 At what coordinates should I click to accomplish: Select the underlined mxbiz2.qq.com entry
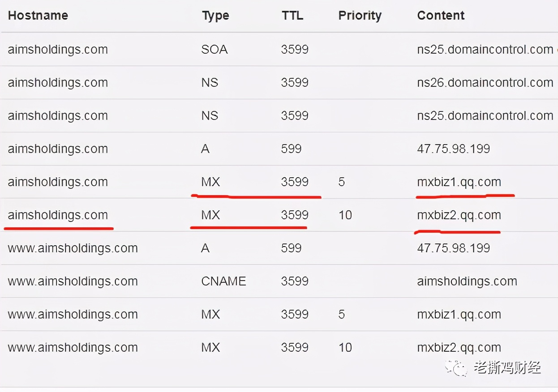click(459, 215)
